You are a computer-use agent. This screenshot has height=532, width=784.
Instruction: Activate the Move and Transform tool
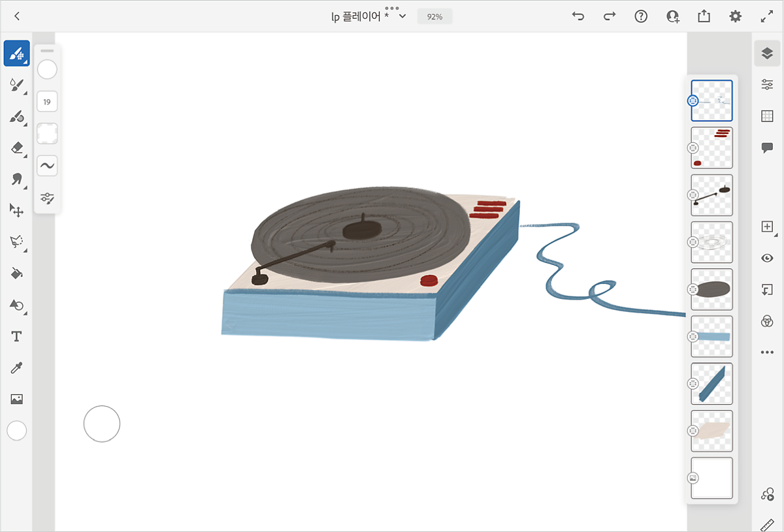pyautogui.click(x=16, y=210)
